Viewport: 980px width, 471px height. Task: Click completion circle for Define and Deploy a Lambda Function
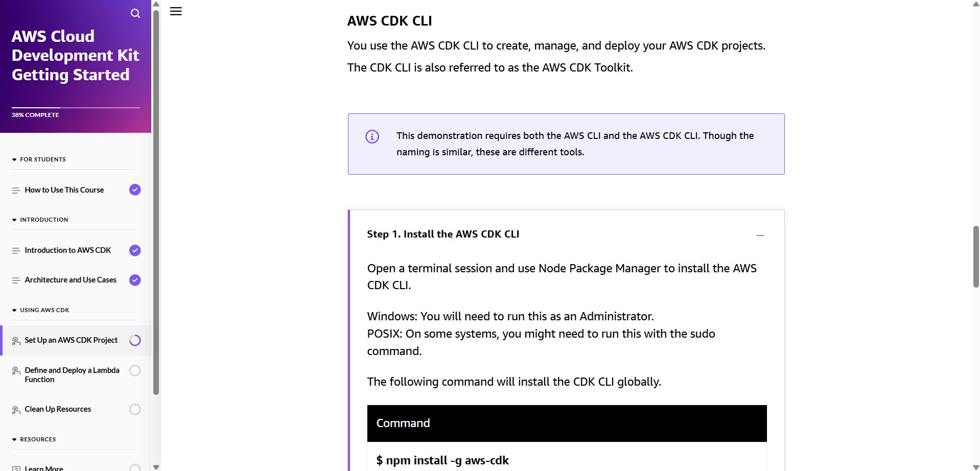pos(135,370)
